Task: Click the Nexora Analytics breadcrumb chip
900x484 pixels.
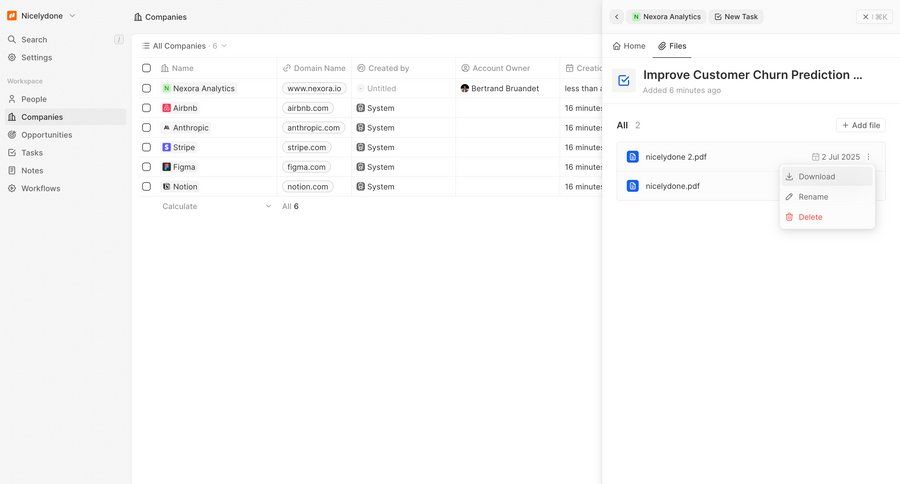Action: (666, 17)
